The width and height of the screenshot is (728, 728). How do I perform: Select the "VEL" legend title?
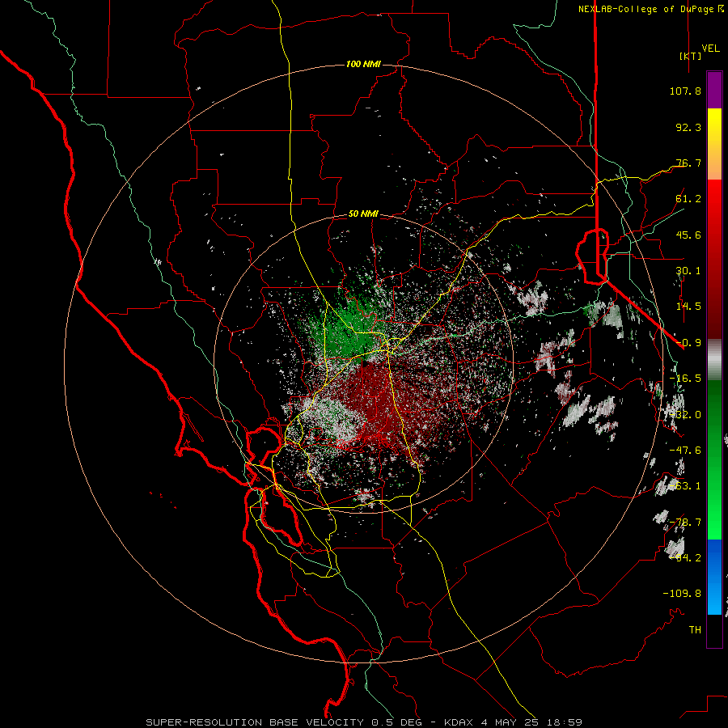(x=710, y=49)
